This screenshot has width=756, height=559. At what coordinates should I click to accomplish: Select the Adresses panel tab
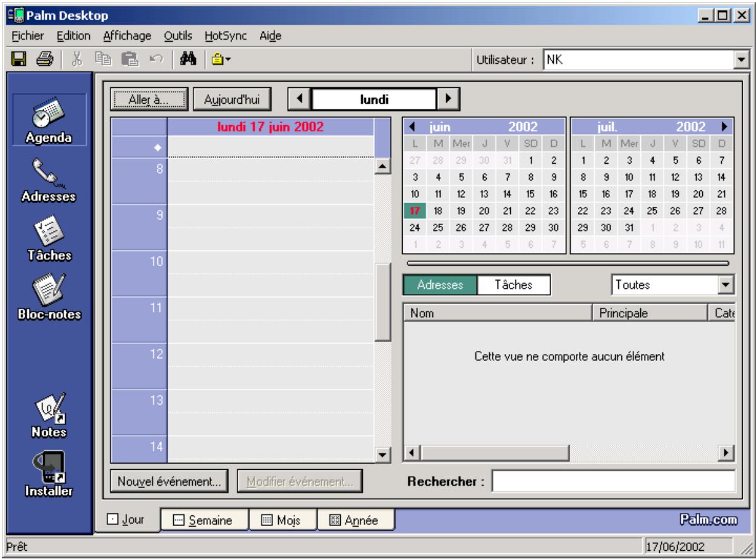(440, 285)
